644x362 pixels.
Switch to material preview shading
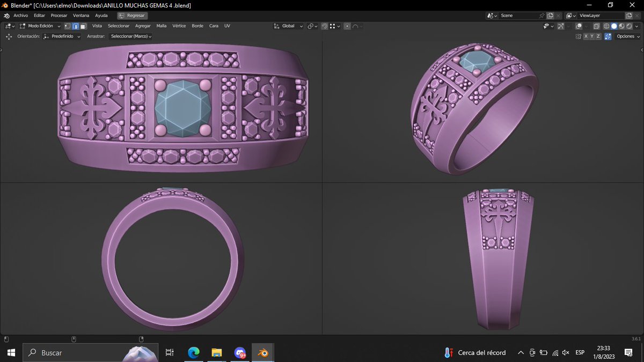click(x=621, y=26)
